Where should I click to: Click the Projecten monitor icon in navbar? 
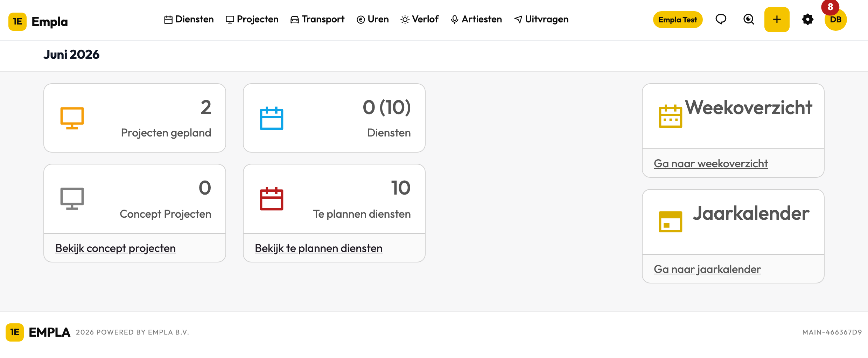click(230, 20)
